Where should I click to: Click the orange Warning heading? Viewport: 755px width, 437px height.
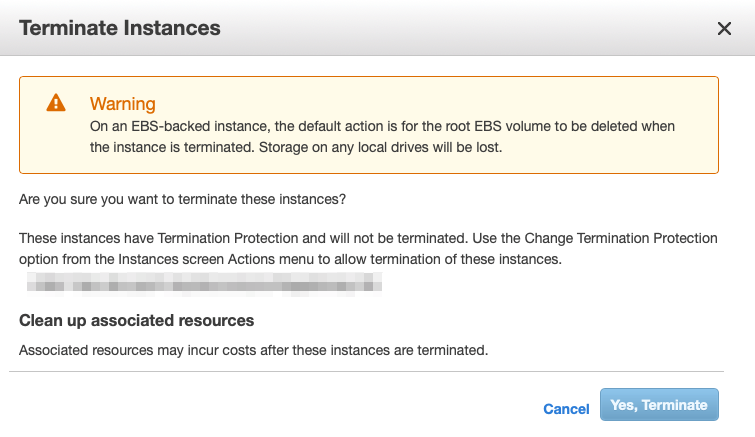click(x=122, y=104)
